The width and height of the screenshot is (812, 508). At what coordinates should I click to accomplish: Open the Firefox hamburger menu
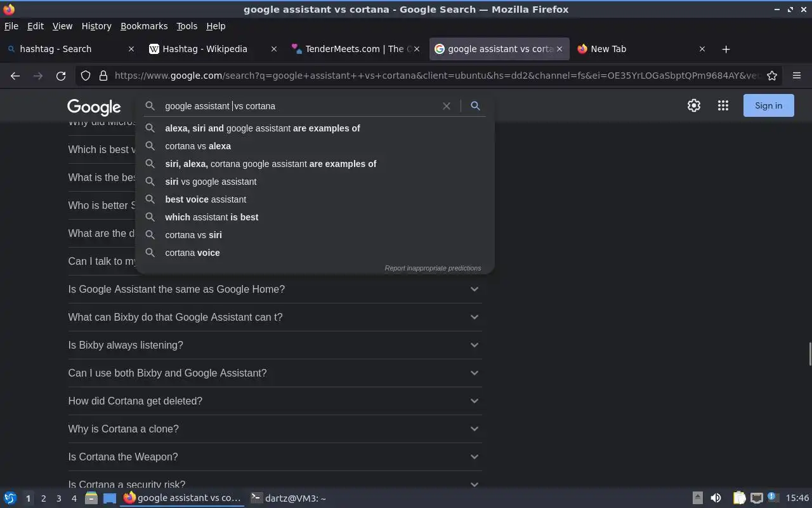click(x=797, y=76)
